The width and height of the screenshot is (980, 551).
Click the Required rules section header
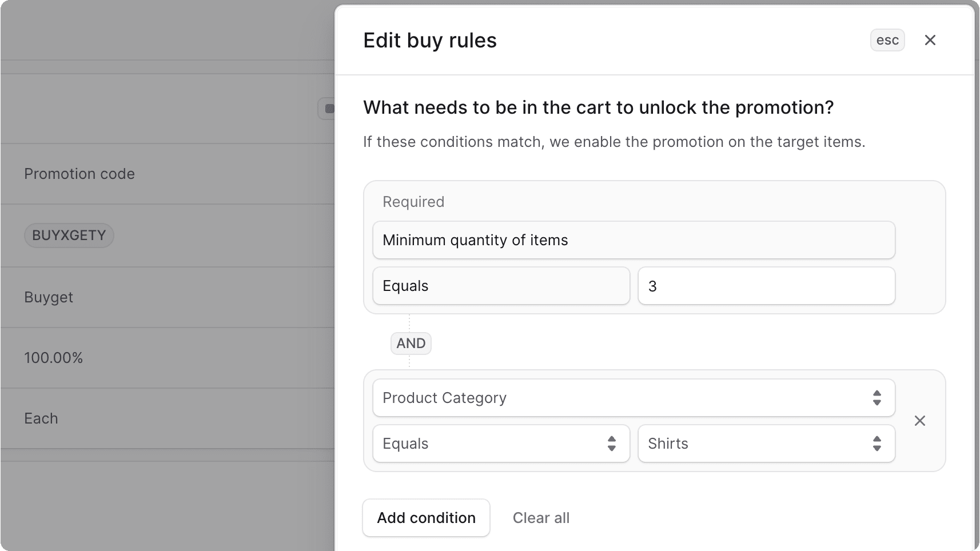coord(413,201)
